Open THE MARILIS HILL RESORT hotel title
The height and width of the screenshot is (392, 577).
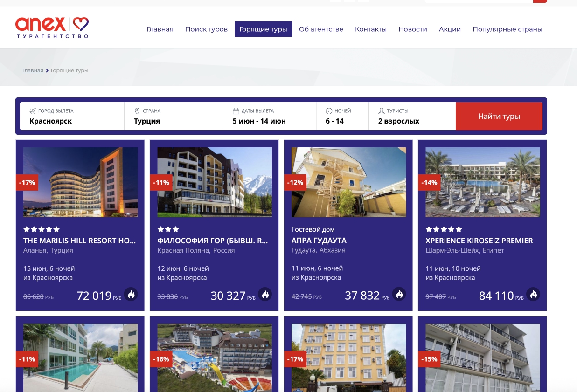point(80,241)
